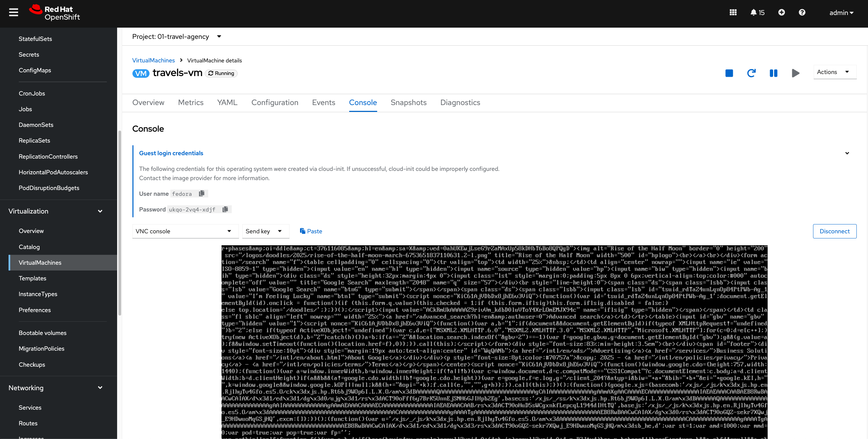868x439 pixels.
Task: Open DaemonSets in sidebar
Action: [36, 125]
